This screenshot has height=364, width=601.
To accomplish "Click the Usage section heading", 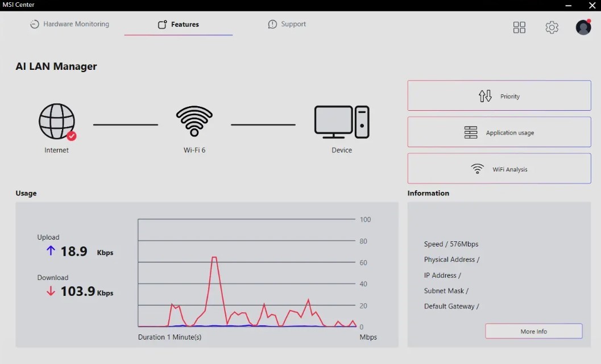I will pyautogui.click(x=26, y=193).
